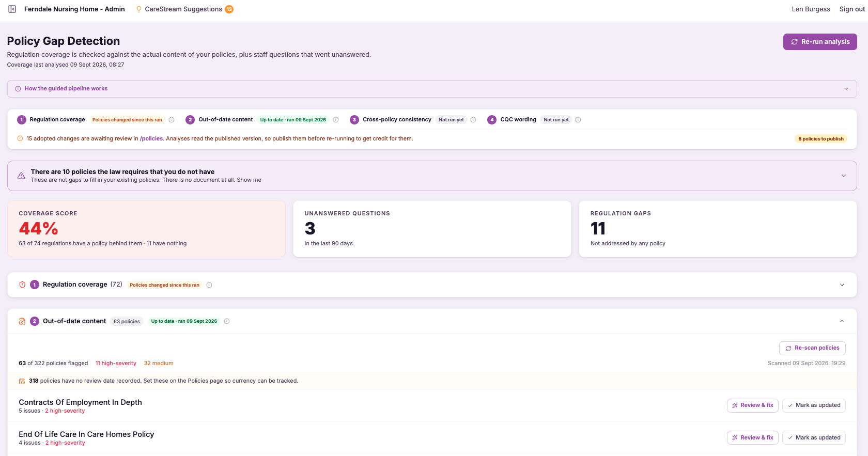Screen dimensions: 868x456
Task: Click the Re-scan policies button
Action: coord(812,348)
